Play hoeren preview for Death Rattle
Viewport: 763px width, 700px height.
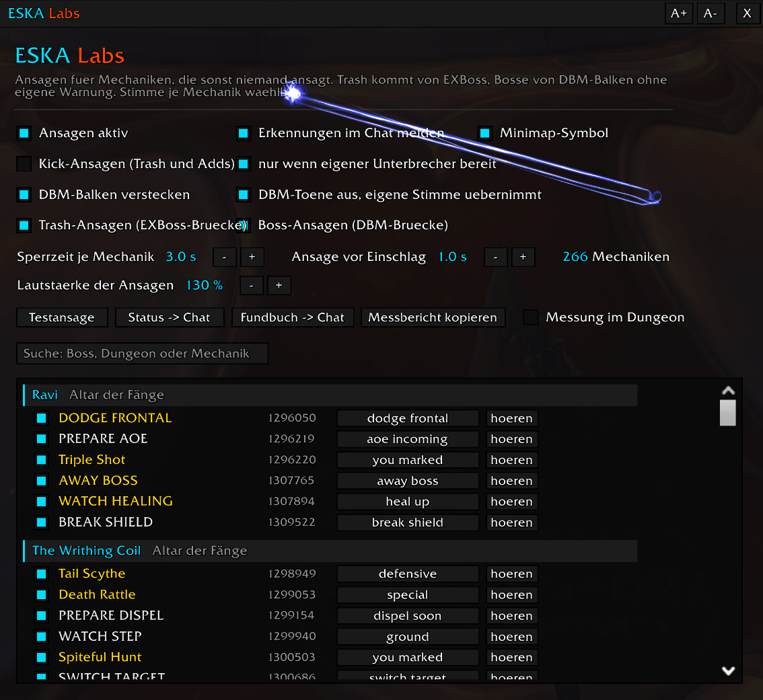[512, 595]
